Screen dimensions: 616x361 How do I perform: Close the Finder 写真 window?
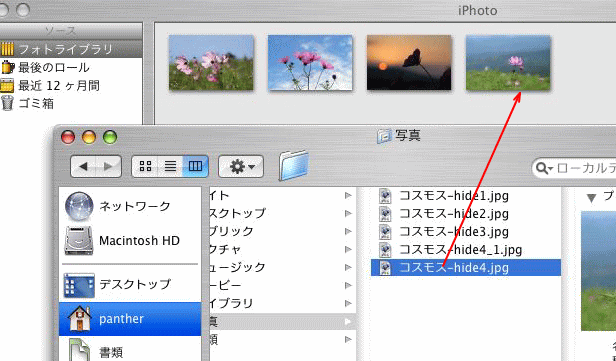pos(68,137)
